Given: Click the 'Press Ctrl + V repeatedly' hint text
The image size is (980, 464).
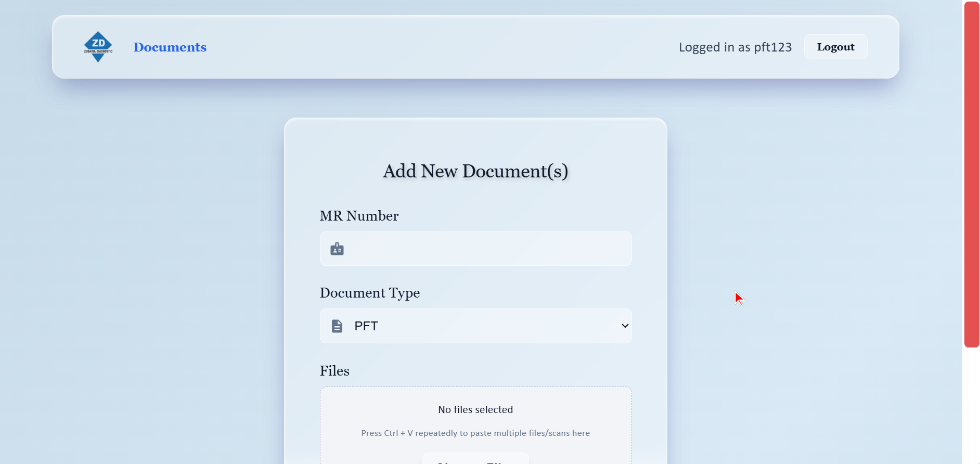Looking at the screenshot, I should pyautogui.click(x=475, y=433).
